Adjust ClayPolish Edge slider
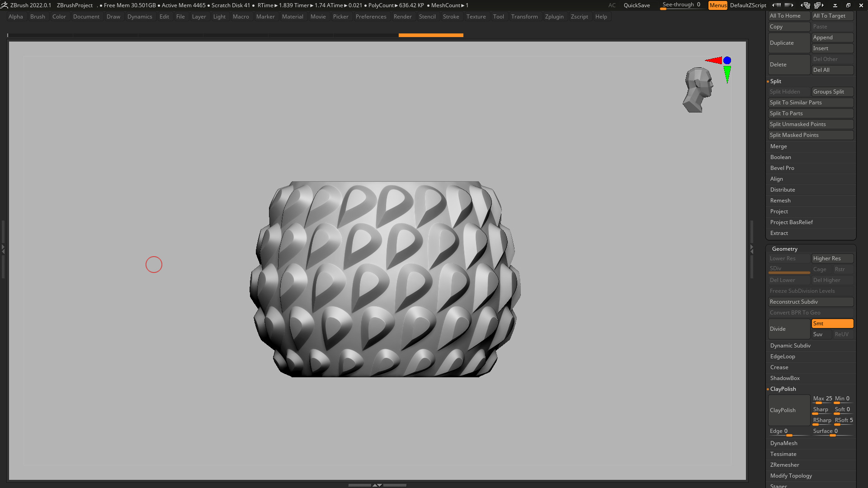Image resolution: width=868 pixels, height=488 pixels. coord(789,432)
